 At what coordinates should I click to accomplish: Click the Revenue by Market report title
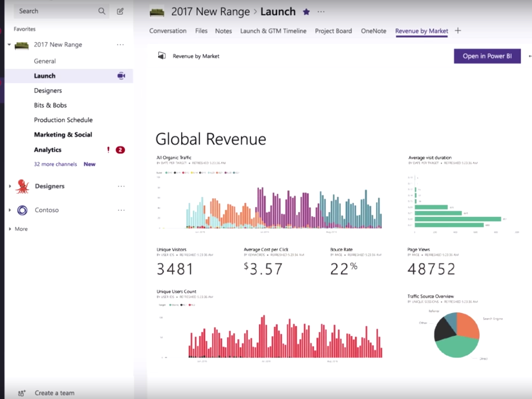tap(196, 56)
